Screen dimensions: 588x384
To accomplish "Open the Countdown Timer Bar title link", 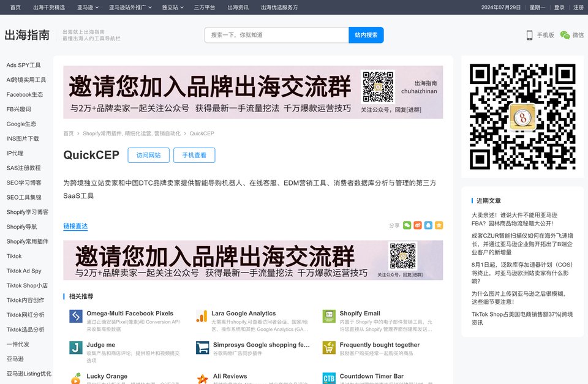I will (x=372, y=376).
